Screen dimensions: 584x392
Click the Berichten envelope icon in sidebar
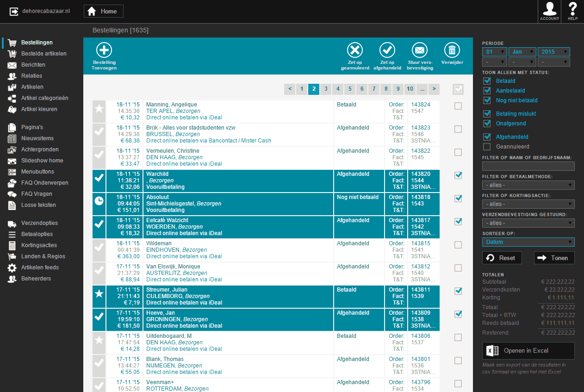[12, 65]
